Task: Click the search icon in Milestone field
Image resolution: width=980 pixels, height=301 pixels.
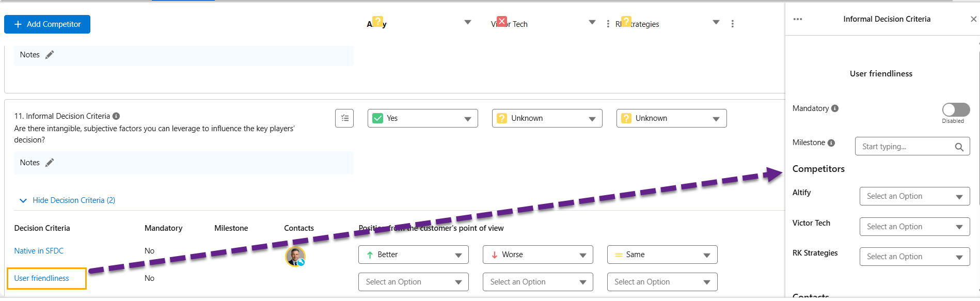Action: (x=959, y=147)
